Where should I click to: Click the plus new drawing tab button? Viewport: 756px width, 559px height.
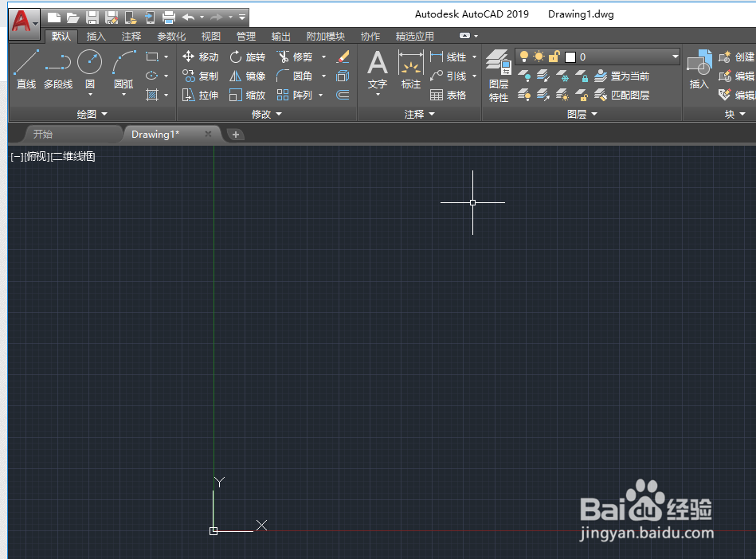[236, 135]
